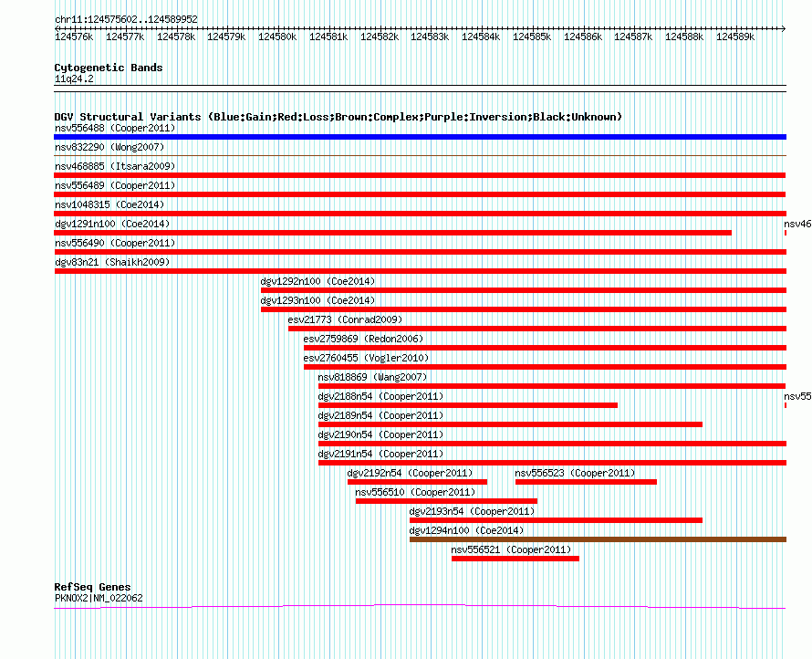Click the dgv1292n100 (Coe2014) label

click(x=318, y=281)
